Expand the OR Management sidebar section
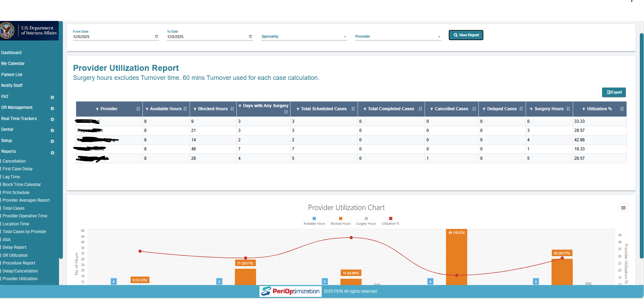 point(52,109)
